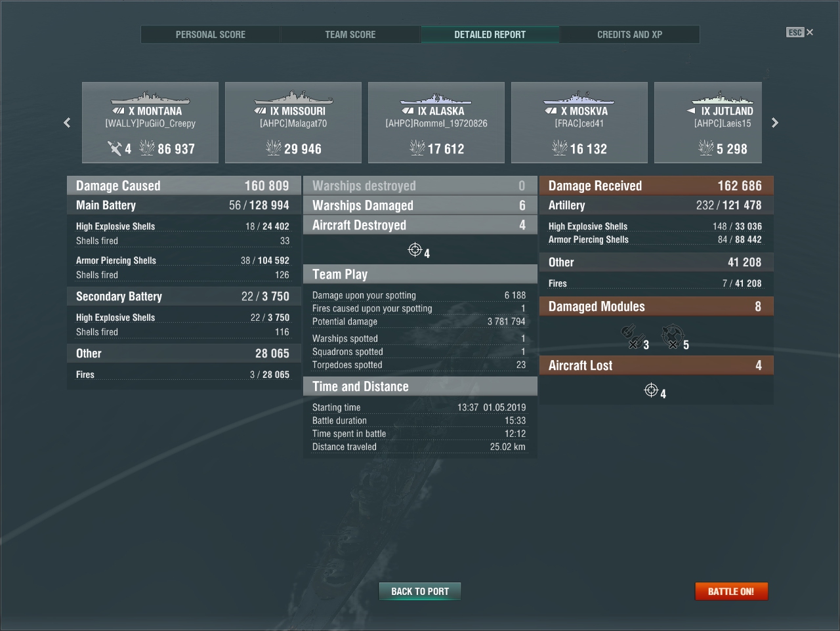The width and height of the screenshot is (840, 631).
Task: Select the IX Jutland ship card
Action: tap(708, 122)
